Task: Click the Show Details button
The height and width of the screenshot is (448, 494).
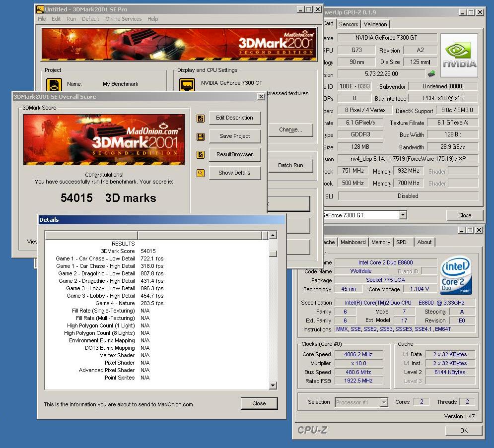Action: [x=235, y=173]
